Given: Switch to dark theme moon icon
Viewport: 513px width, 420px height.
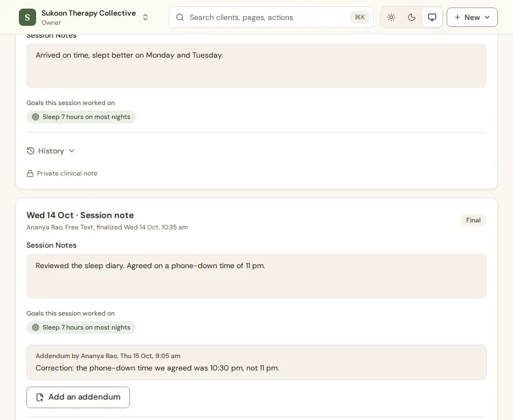Looking at the screenshot, I should click(x=412, y=17).
